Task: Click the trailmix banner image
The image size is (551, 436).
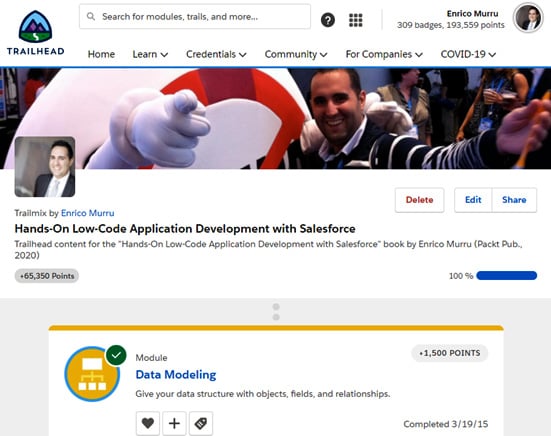Action: coord(276,118)
